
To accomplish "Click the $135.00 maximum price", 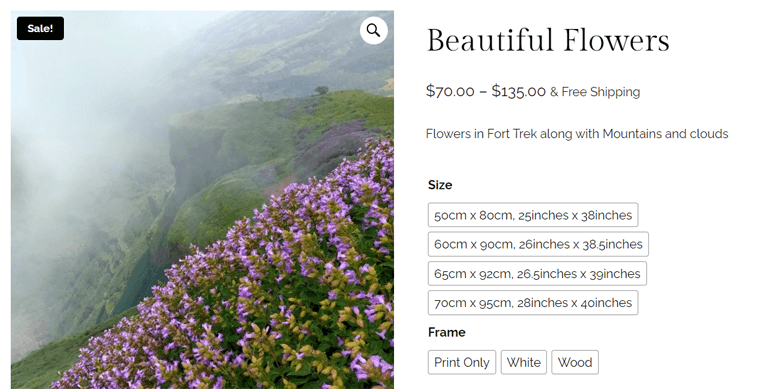I will [519, 91].
